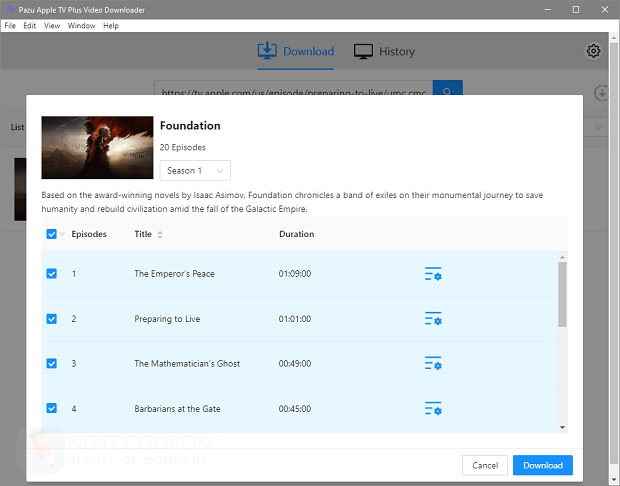Click the download monitor icon in header
This screenshot has width=620, height=486.
[x=267, y=51]
